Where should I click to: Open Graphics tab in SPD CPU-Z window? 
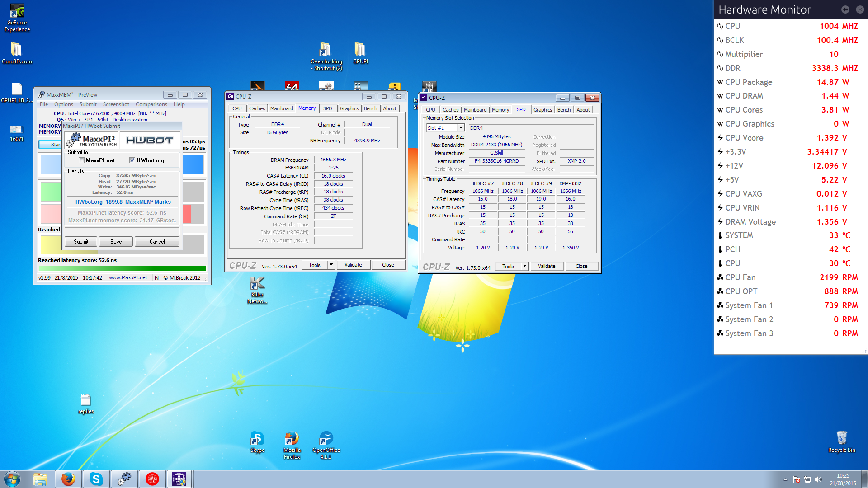543,110
